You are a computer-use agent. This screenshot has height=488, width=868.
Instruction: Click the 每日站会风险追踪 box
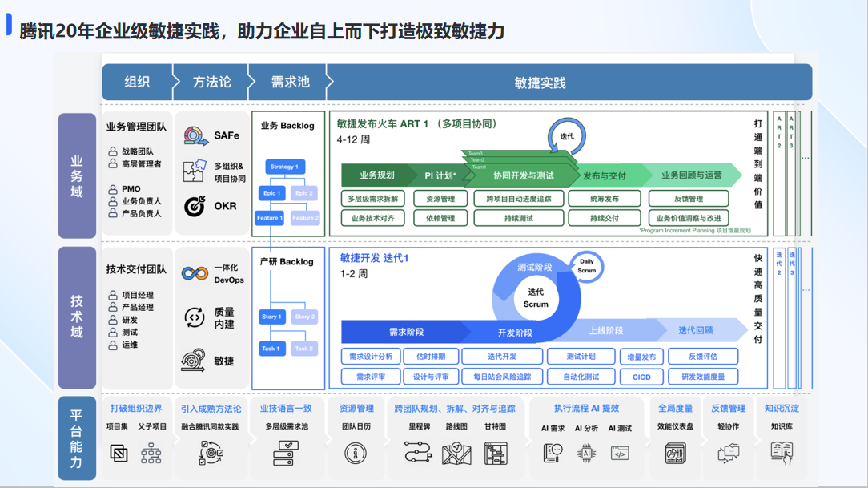[502, 377]
